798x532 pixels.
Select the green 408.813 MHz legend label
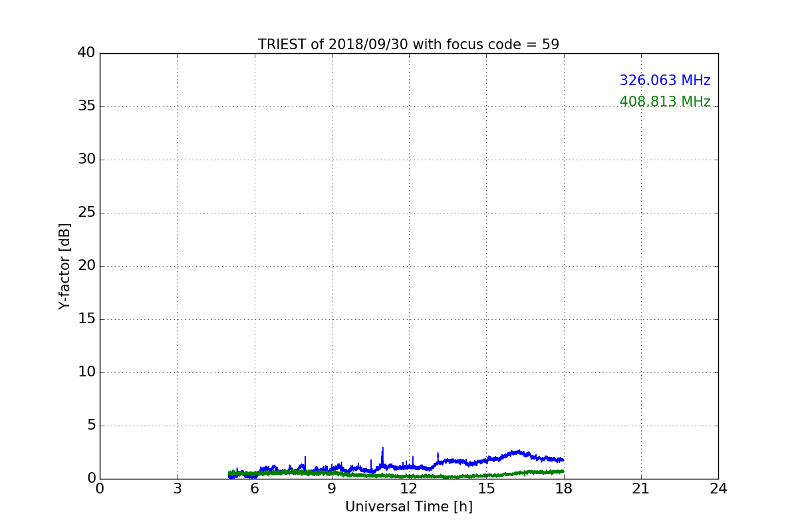665,102
